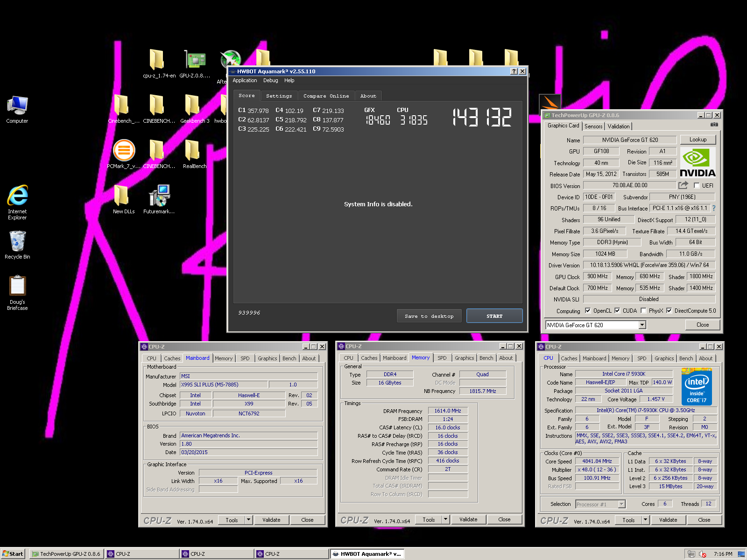The image size is (747, 560).
Task: Switch to the Aquamark About tab
Action: tap(368, 96)
